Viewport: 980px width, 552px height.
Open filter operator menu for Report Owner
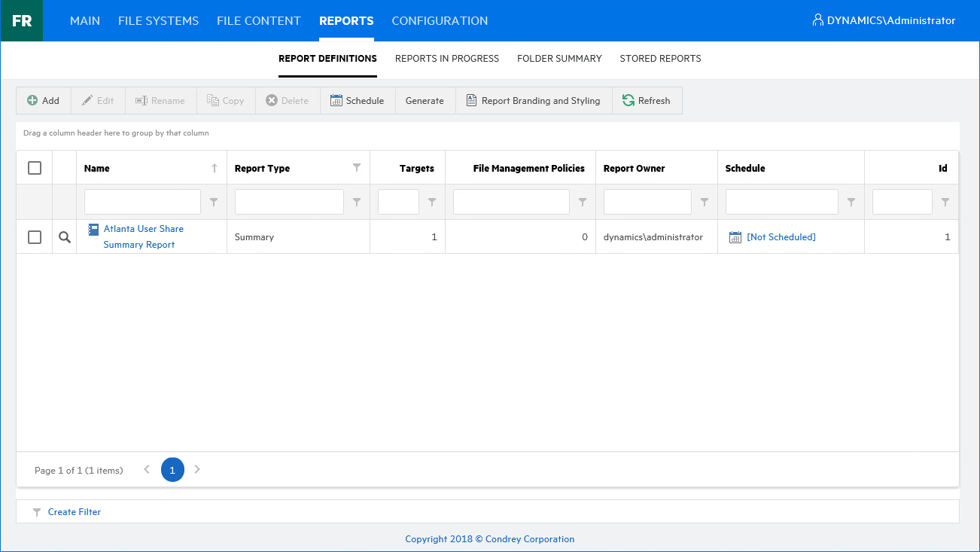click(x=705, y=202)
